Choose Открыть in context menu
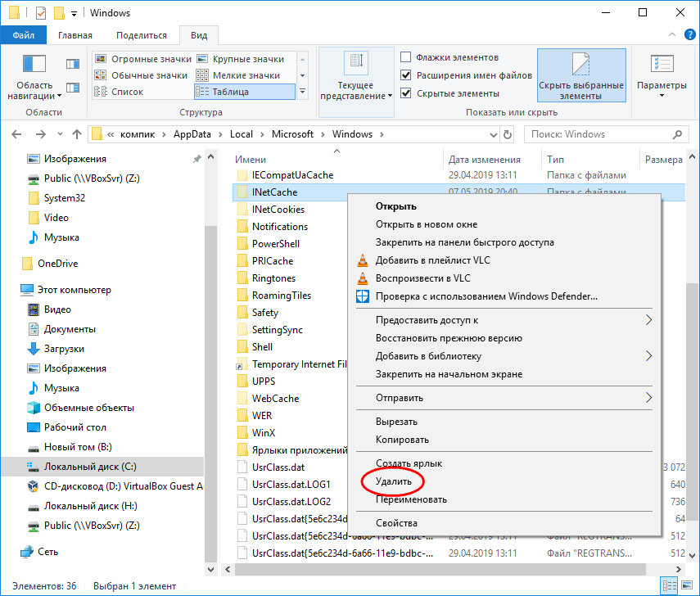 pyautogui.click(x=504, y=206)
